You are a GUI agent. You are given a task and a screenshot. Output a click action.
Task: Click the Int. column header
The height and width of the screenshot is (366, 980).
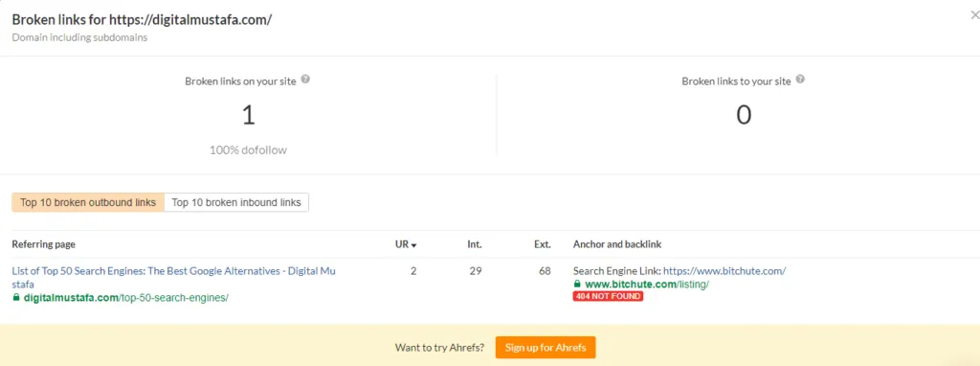[x=475, y=244]
